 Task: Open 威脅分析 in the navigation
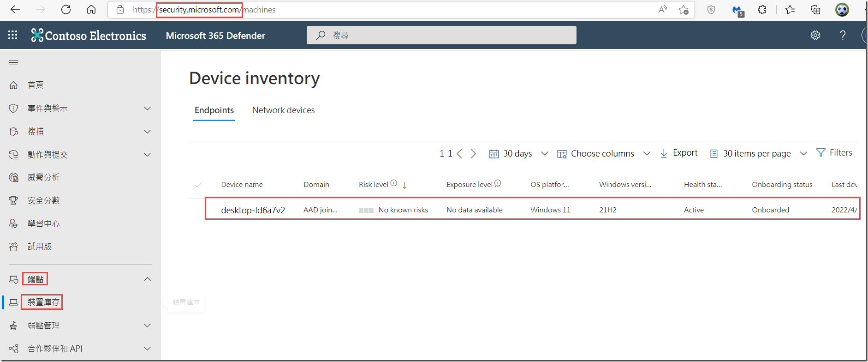43,177
